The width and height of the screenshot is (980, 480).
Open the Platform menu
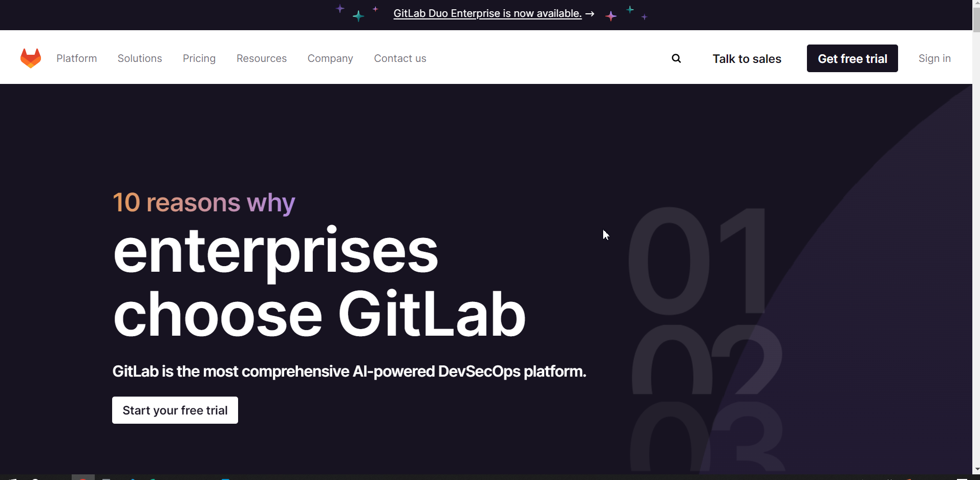pos(77,58)
